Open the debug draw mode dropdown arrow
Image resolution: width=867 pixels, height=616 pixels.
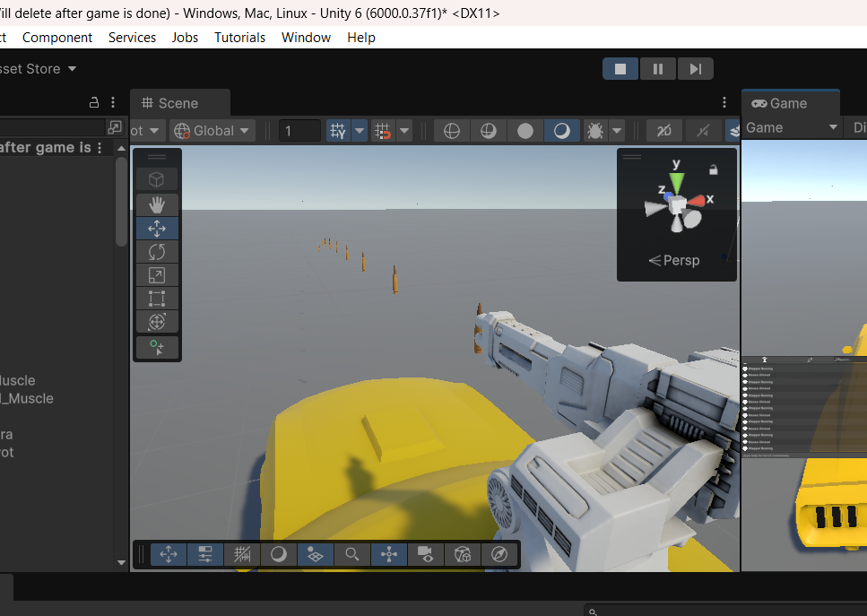pyautogui.click(x=617, y=131)
